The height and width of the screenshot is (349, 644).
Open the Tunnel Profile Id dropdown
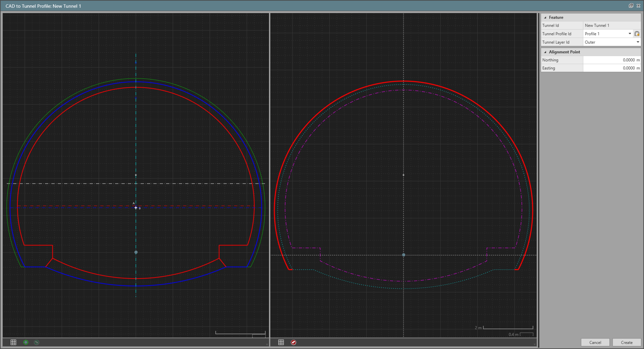click(630, 34)
